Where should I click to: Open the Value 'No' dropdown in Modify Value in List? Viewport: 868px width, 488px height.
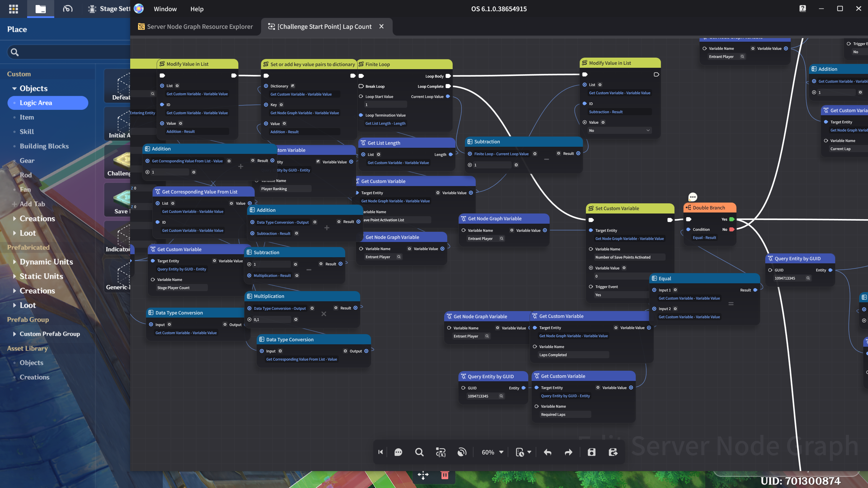pos(619,130)
